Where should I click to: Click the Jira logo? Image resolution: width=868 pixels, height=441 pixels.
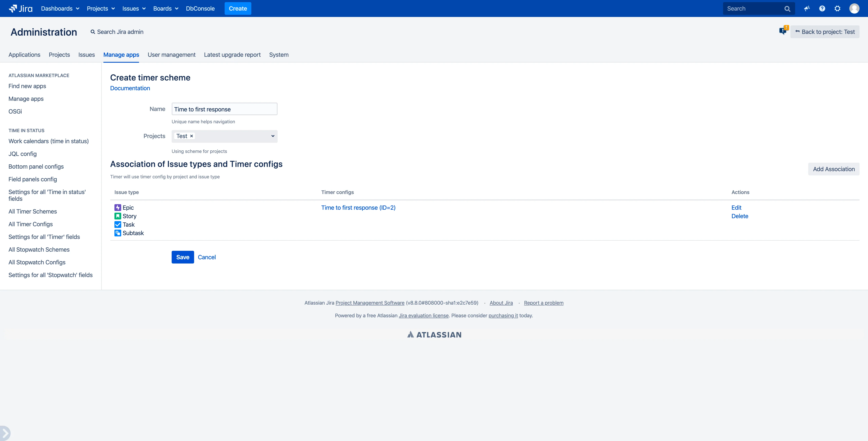(21, 8)
